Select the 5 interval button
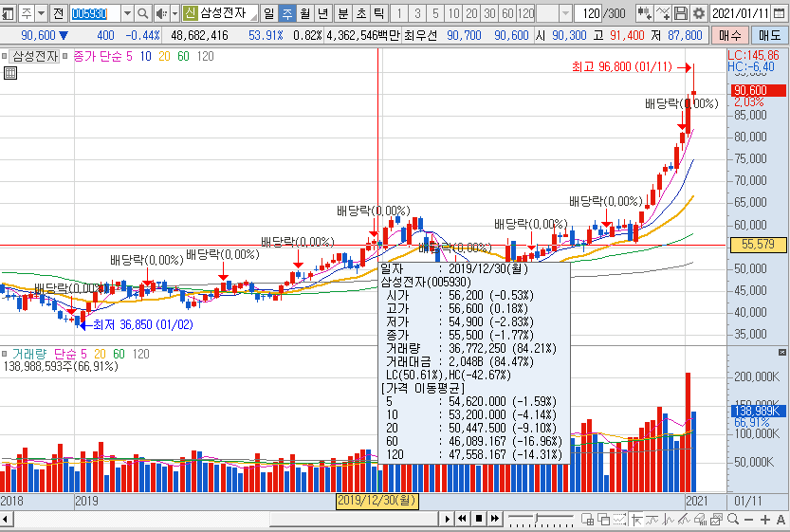 pyautogui.click(x=436, y=13)
